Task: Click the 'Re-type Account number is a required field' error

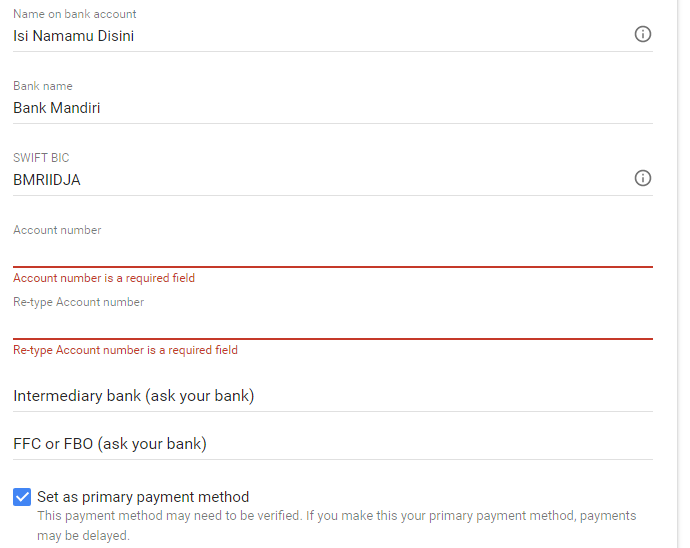Action: (x=125, y=350)
